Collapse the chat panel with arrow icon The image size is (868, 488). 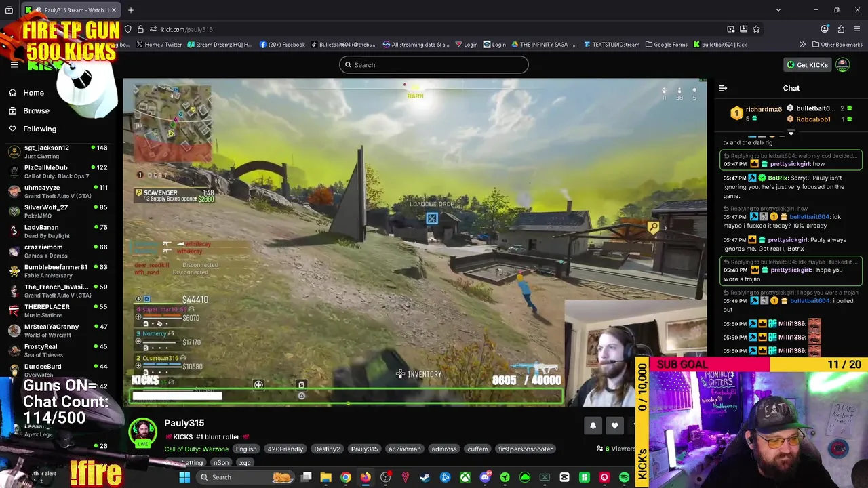click(723, 88)
